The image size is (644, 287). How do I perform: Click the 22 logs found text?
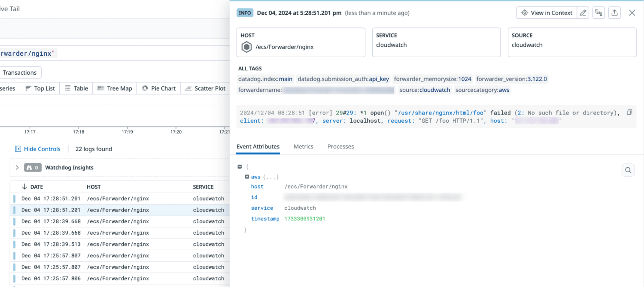tap(94, 149)
